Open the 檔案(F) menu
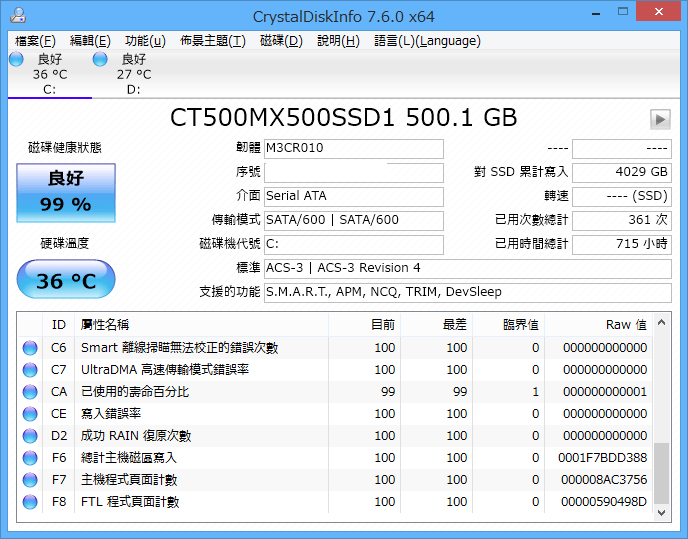688x539 pixels. (x=35, y=41)
